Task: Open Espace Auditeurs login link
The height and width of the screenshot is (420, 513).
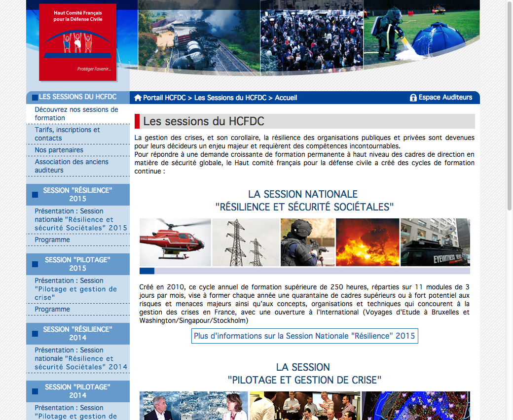Action: pos(445,98)
